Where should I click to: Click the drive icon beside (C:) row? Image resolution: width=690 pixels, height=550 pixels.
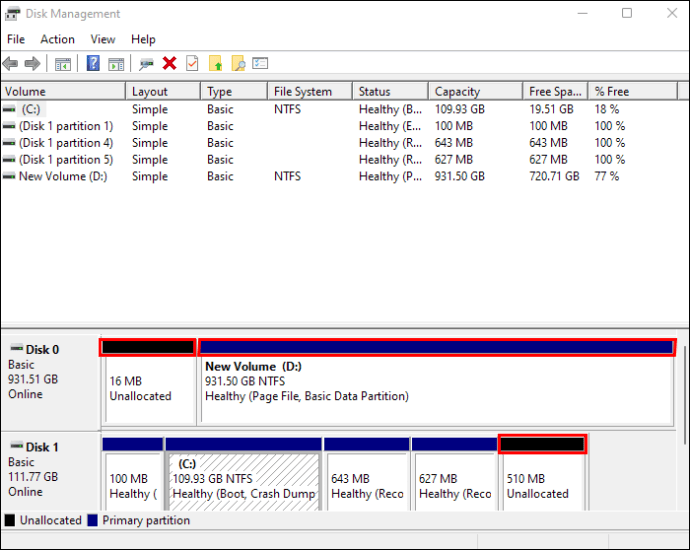(x=9, y=109)
